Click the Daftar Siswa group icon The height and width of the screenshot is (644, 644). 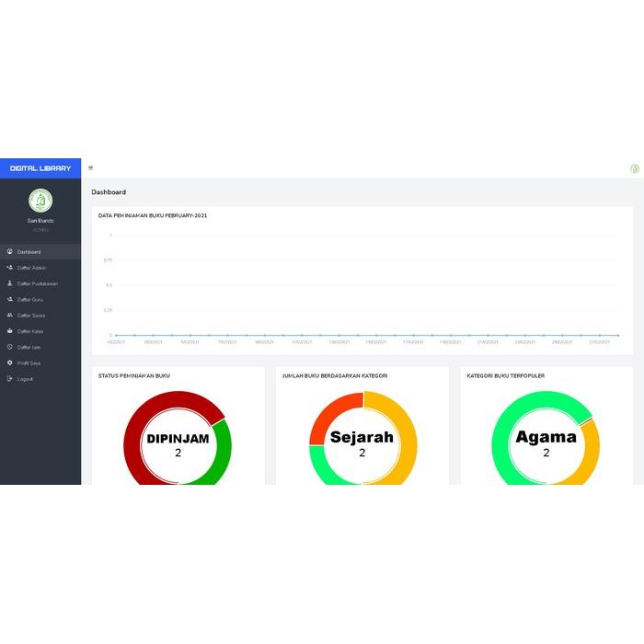(x=9, y=315)
